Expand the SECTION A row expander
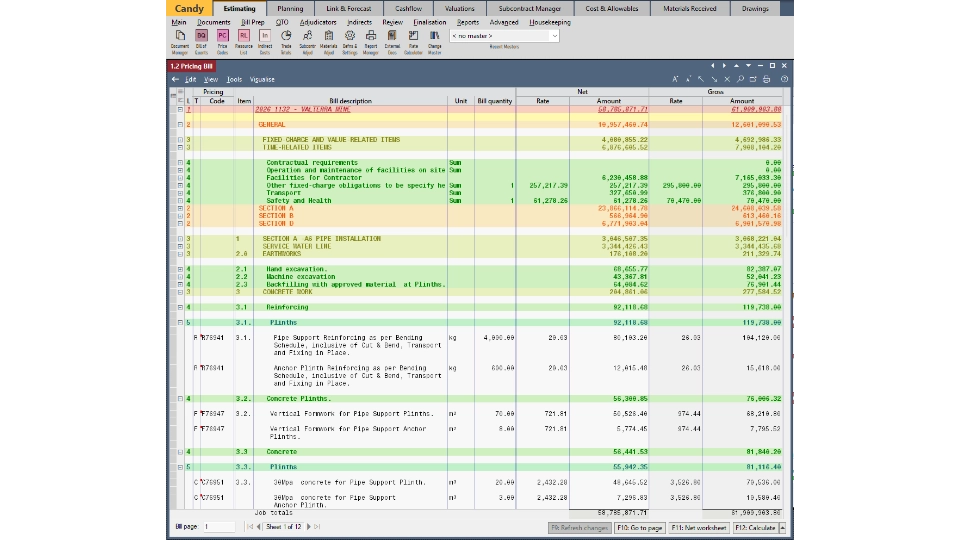 pos(180,208)
